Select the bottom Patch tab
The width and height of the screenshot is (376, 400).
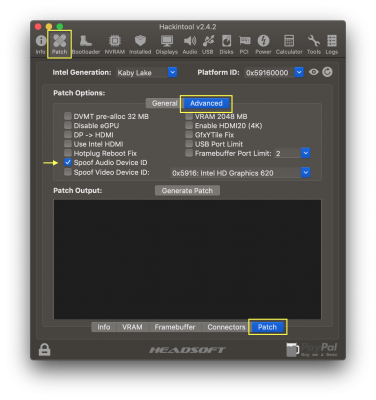tap(267, 327)
